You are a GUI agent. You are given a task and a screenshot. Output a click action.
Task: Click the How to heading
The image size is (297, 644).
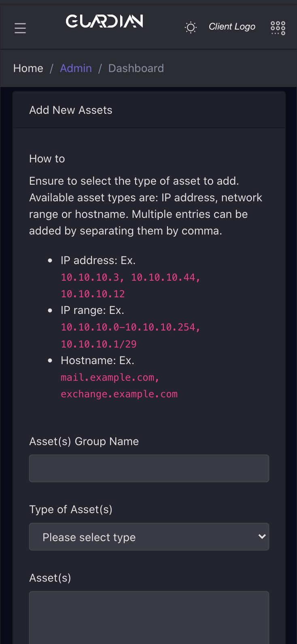pos(47,159)
